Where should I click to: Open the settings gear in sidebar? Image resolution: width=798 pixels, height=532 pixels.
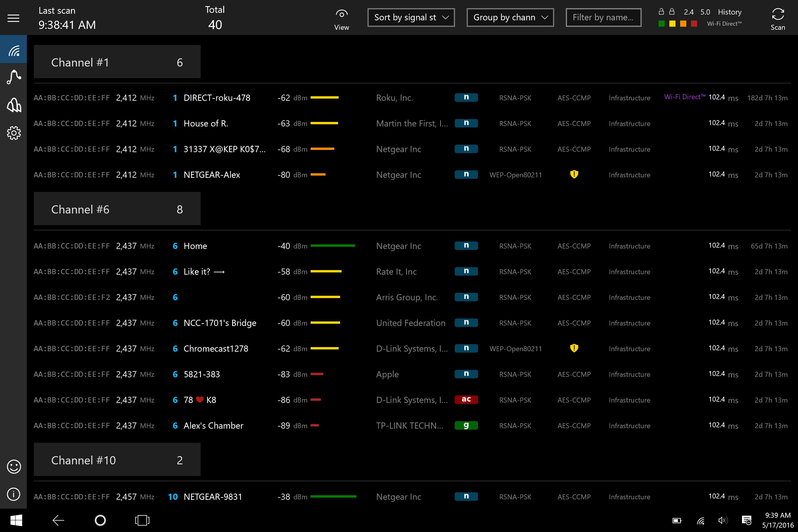(14, 133)
